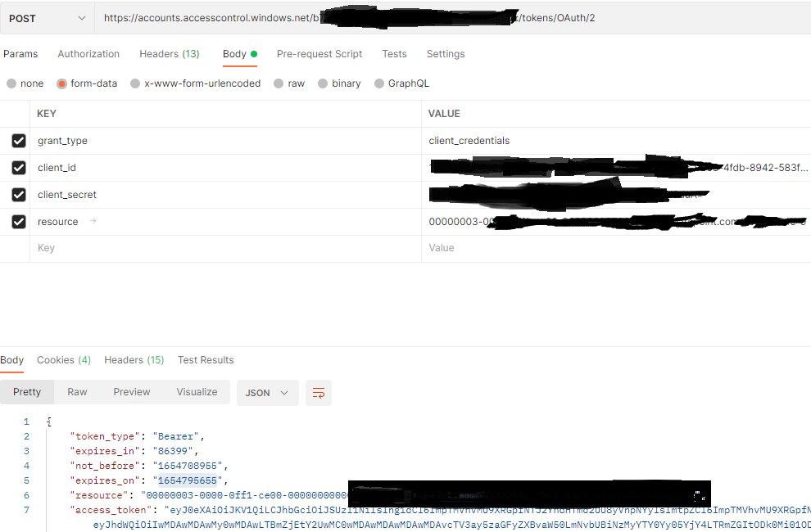Open the Headers (13) request tab
811x532 pixels.
[170, 54]
